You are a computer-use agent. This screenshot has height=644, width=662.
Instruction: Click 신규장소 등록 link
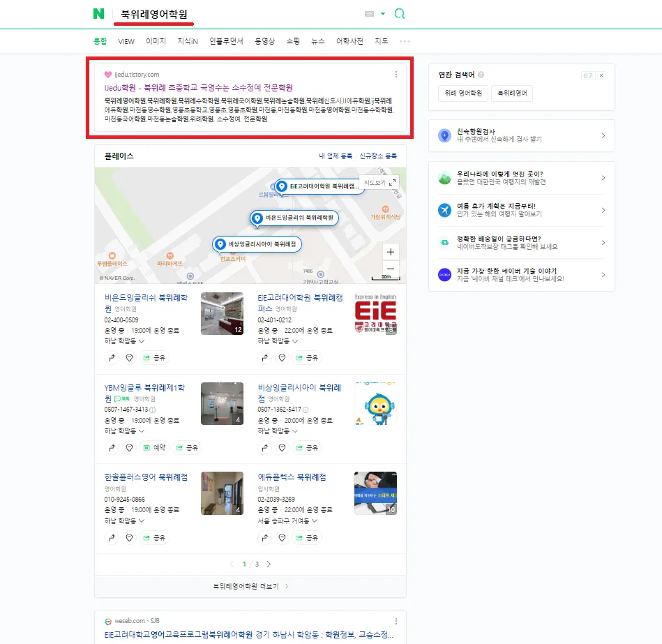[x=378, y=156]
